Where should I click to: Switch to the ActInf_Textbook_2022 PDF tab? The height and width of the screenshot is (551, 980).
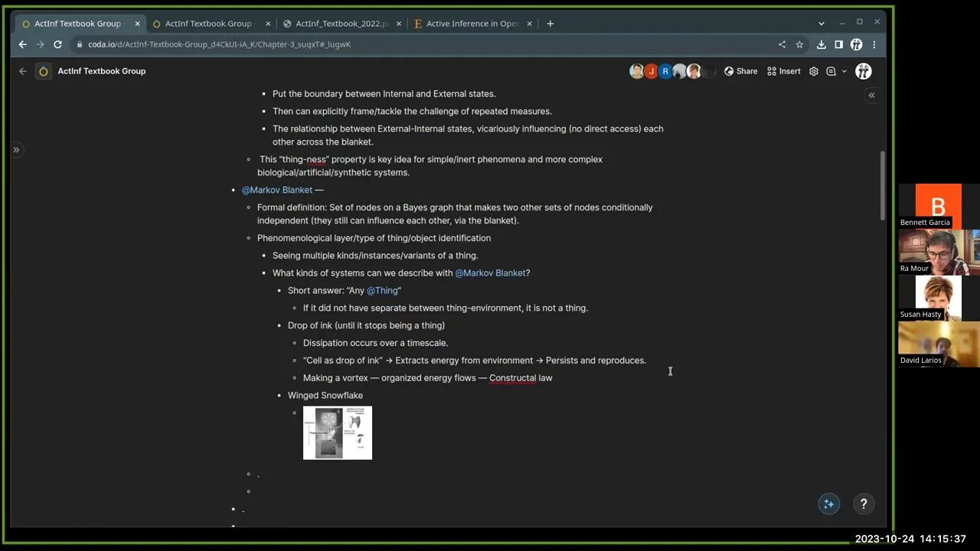(341, 24)
